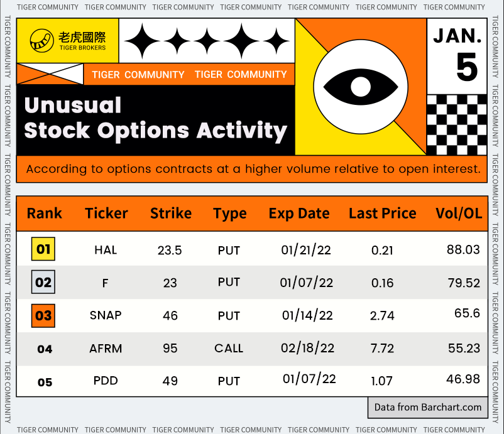The height and width of the screenshot is (434, 504).
Task: Click the AFRM ticker symbol
Action: (106, 348)
